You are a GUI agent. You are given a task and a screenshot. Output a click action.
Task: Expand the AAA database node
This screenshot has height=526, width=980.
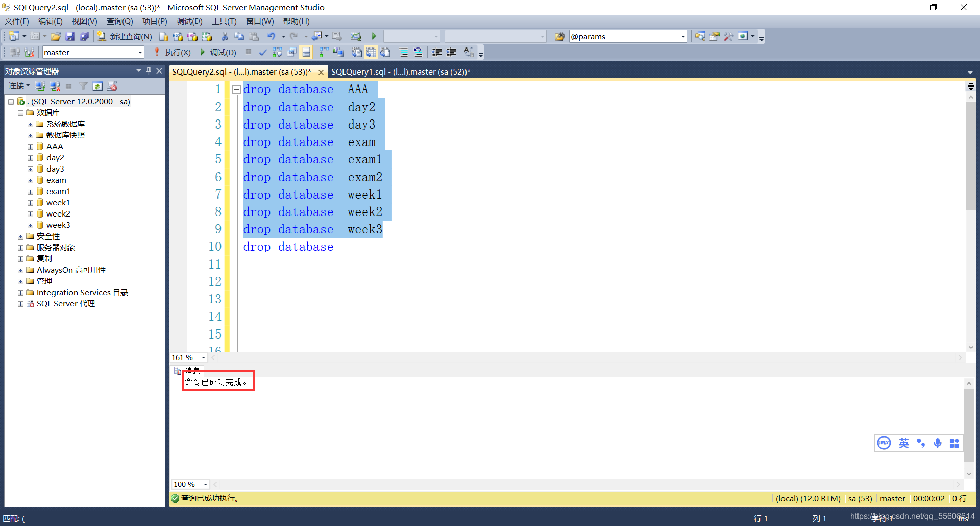[30, 147]
